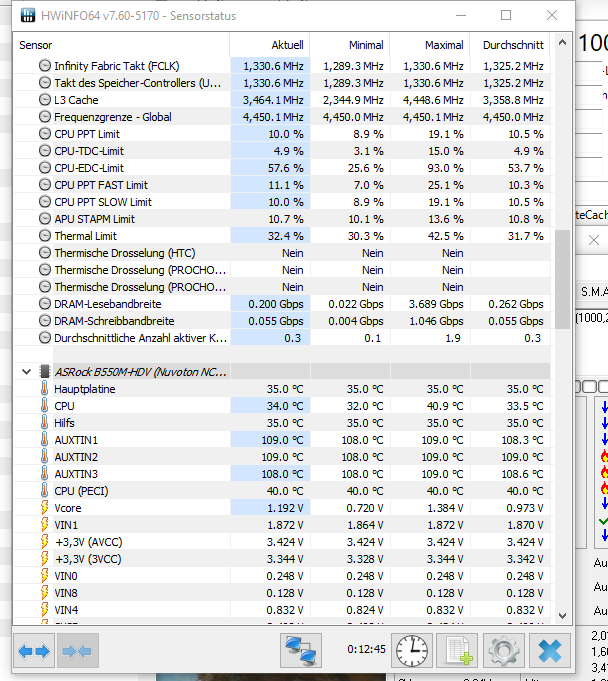Viewport: 608px width, 681px height.
Task: Click thermometer icon of CPU (PECI) row
Action: 44,491
